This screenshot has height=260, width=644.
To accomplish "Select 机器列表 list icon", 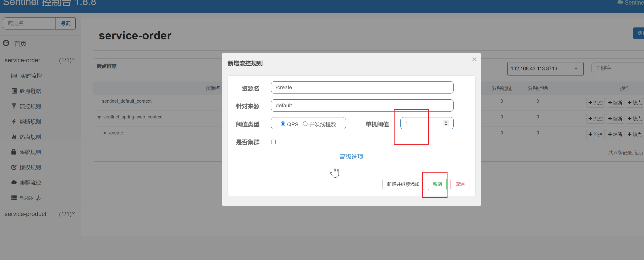I will 14,198.
